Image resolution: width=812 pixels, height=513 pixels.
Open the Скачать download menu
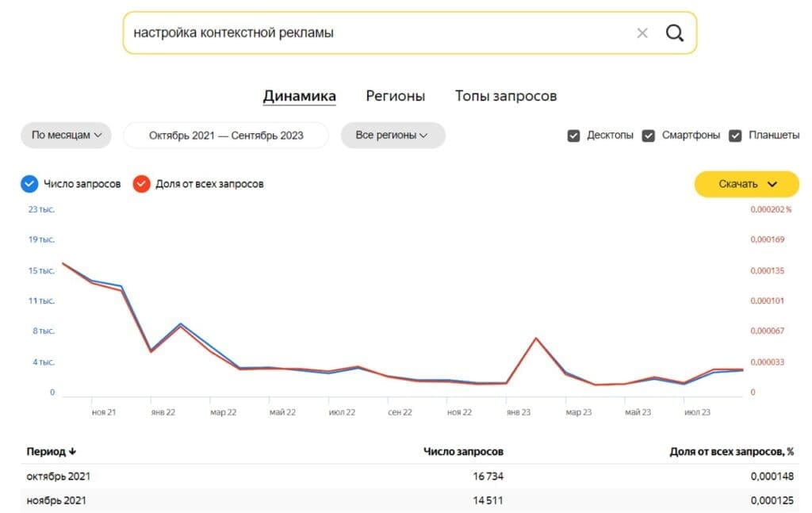pos(747,184)
